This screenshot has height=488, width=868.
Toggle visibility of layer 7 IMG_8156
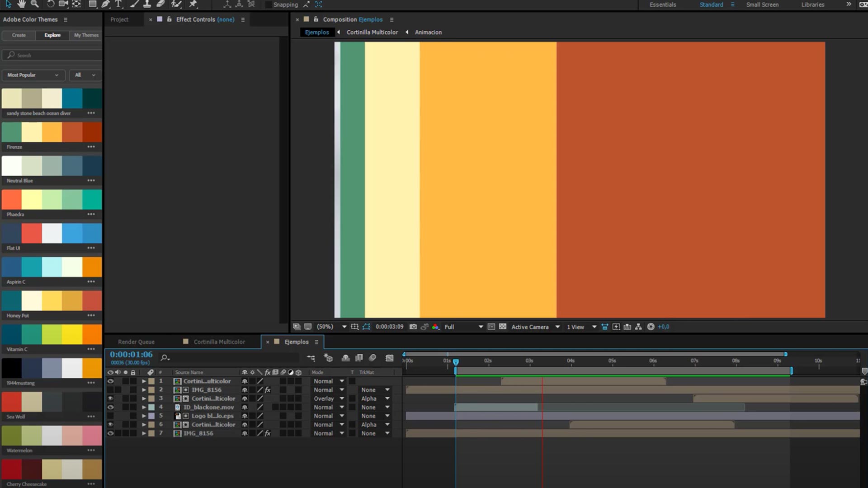[x=110, y=433]
